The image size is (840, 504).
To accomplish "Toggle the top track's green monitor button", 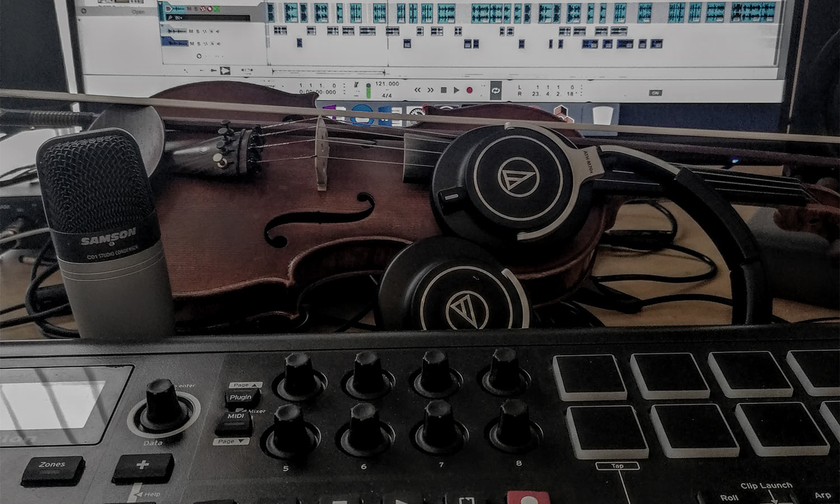I will point(217,9).
